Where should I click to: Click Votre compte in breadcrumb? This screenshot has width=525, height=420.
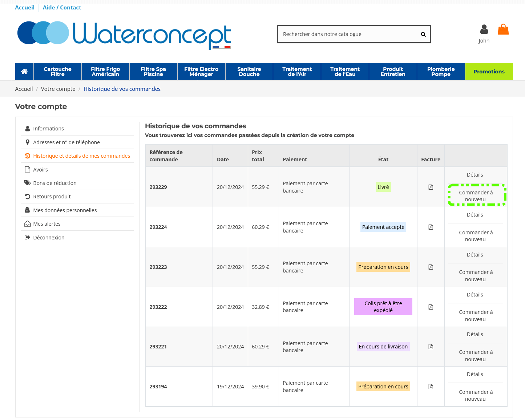[x=58, y=89]
